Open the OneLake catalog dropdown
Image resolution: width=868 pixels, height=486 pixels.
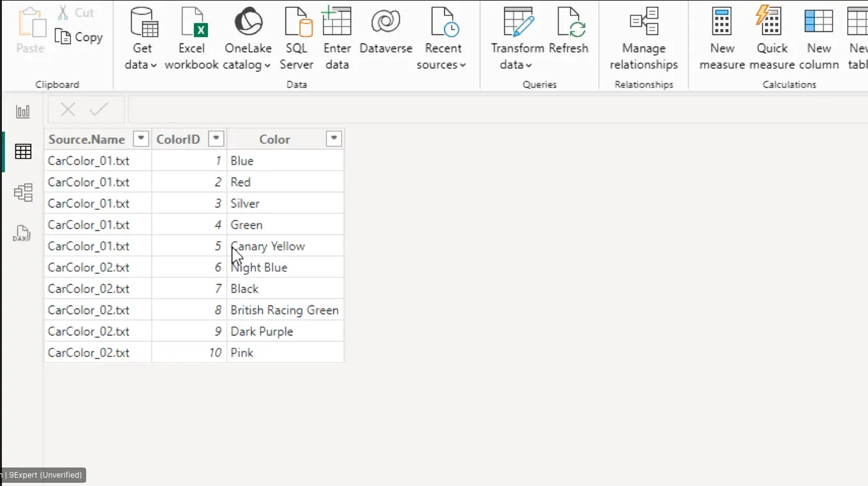pos(248,38)
